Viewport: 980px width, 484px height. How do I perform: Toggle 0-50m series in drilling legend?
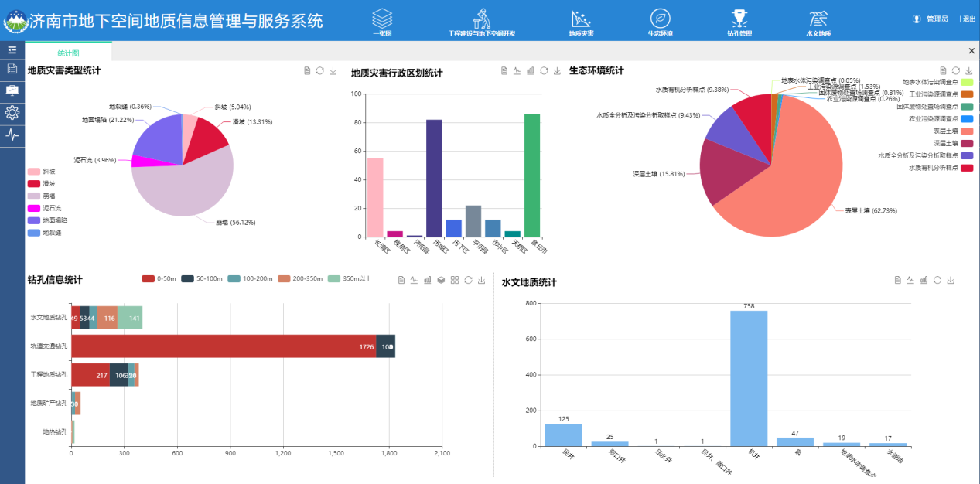(x=159, y=278)
